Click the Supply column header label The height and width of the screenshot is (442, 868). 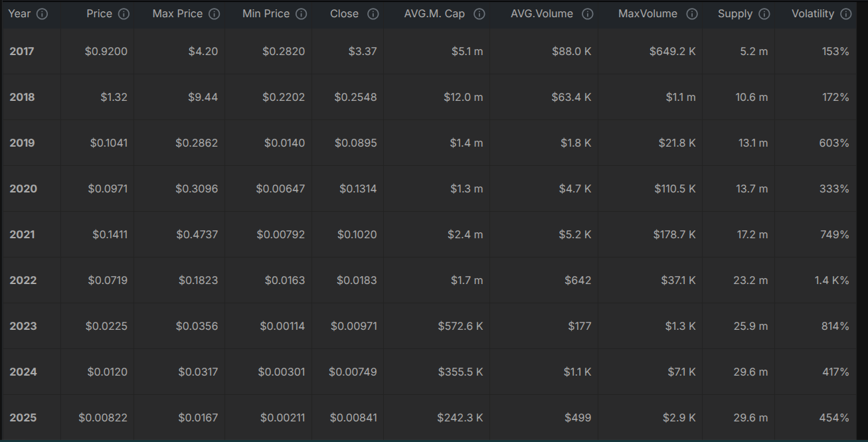735,14
